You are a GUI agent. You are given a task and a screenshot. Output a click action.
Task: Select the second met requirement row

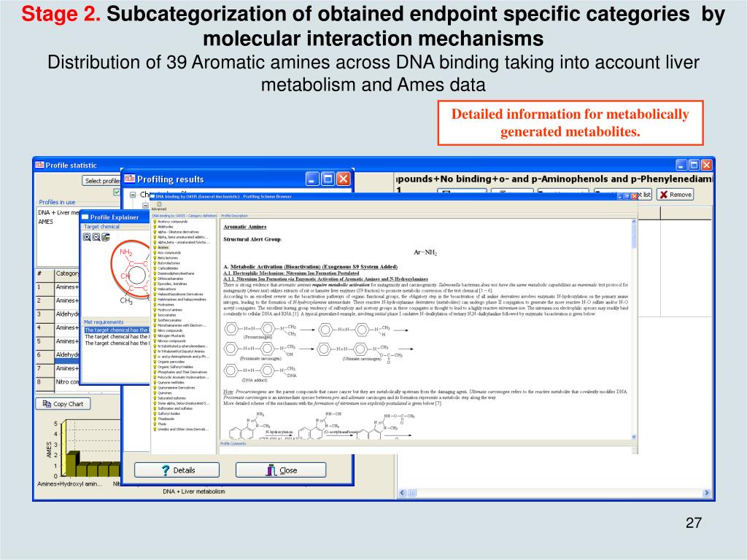(117, 337)
